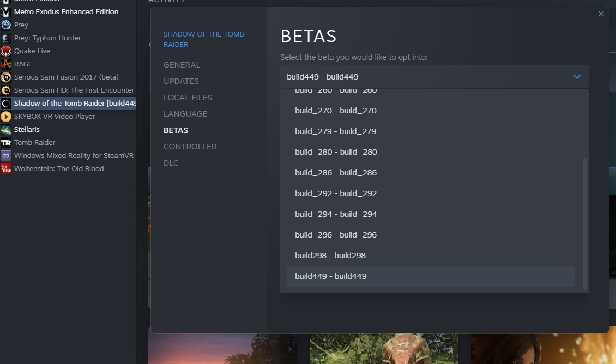Choose build298 from the beta list
The height and width of the screenshot is (364, 616).
pyautogui.click(x=431, y=256)
